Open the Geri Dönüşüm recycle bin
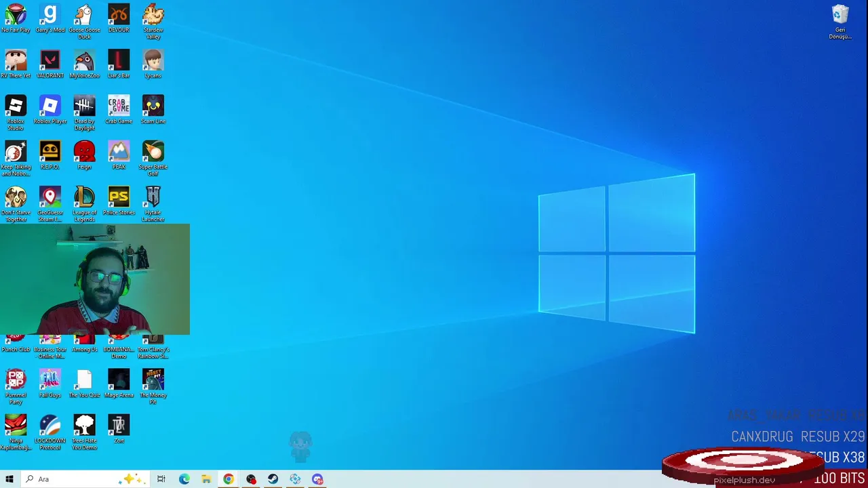This screenshot has width=868, height=488. [840, 22]
